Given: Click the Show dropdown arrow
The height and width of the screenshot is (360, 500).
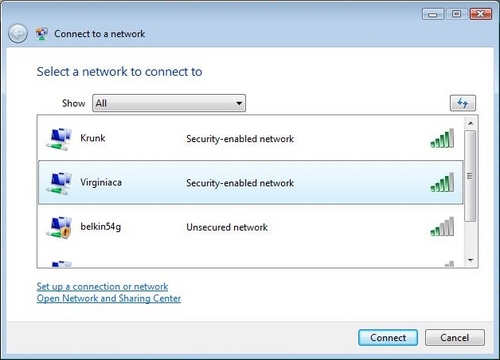Looking at the screenshot, I should (x=239, y=103).
